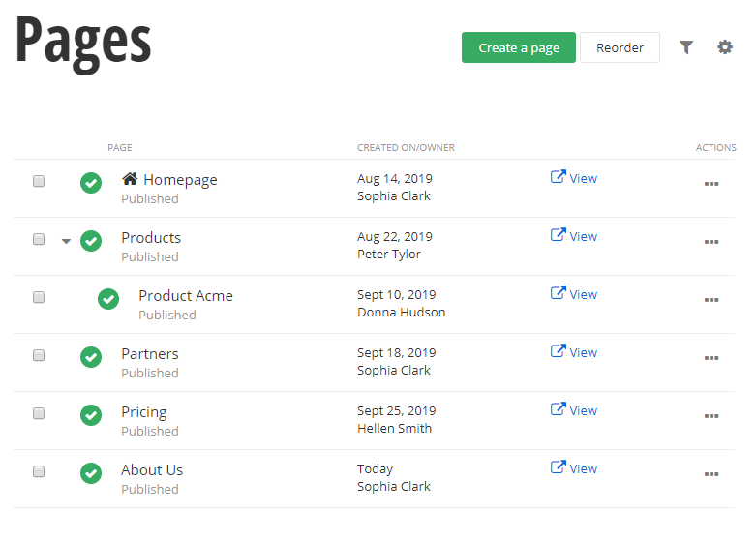Open the filter funnel icon
Image resolution: width=756 pixels, height=541 pixels.
[686, 47]
